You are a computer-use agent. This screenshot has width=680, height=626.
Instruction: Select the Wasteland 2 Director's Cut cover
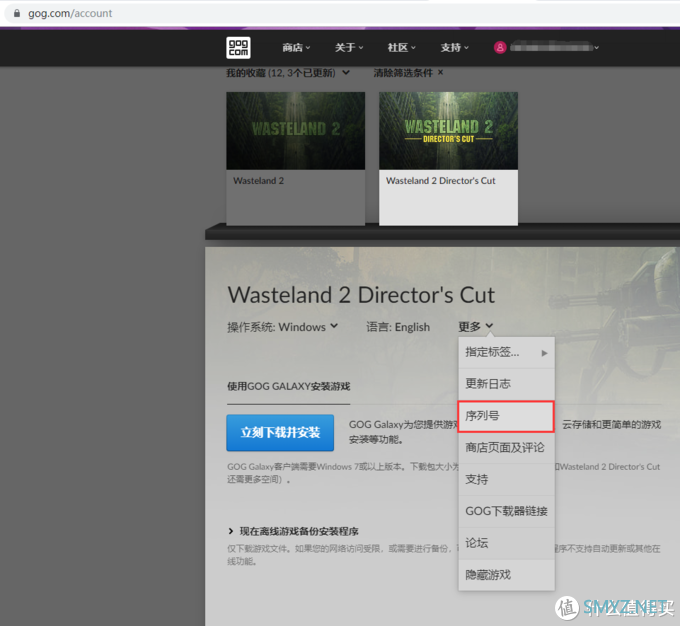448,131
